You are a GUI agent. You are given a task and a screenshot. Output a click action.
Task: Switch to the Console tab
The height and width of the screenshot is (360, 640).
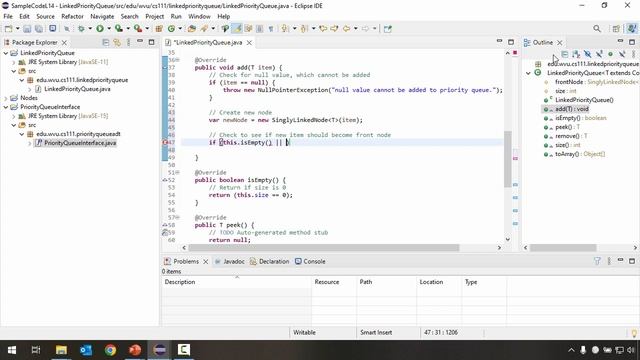pyautogui.click(x=310, y=261)
